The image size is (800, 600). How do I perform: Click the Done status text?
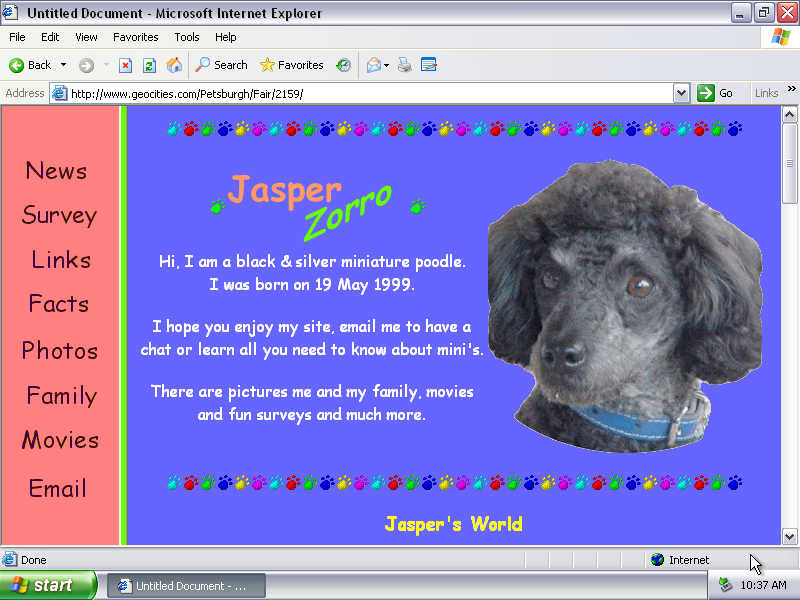(x=34, y=560)
